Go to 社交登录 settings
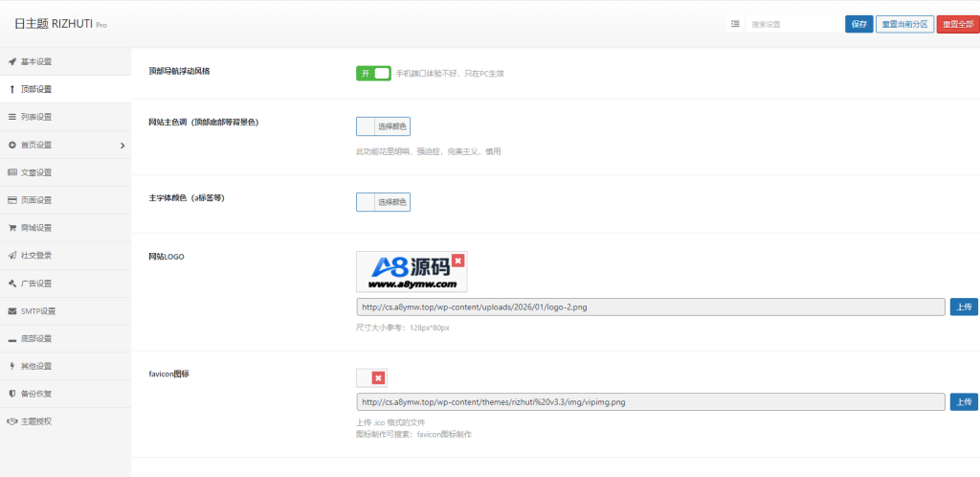 (36, 256)
